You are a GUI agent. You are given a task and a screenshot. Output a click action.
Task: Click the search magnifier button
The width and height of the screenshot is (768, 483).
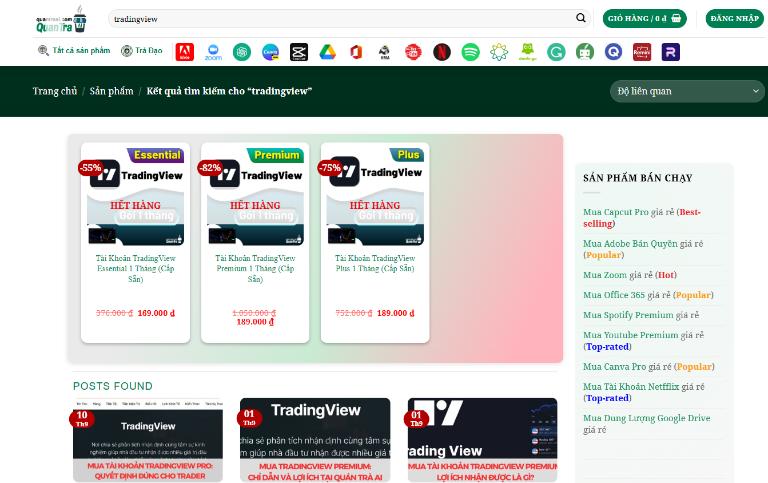tap(580, 18)
